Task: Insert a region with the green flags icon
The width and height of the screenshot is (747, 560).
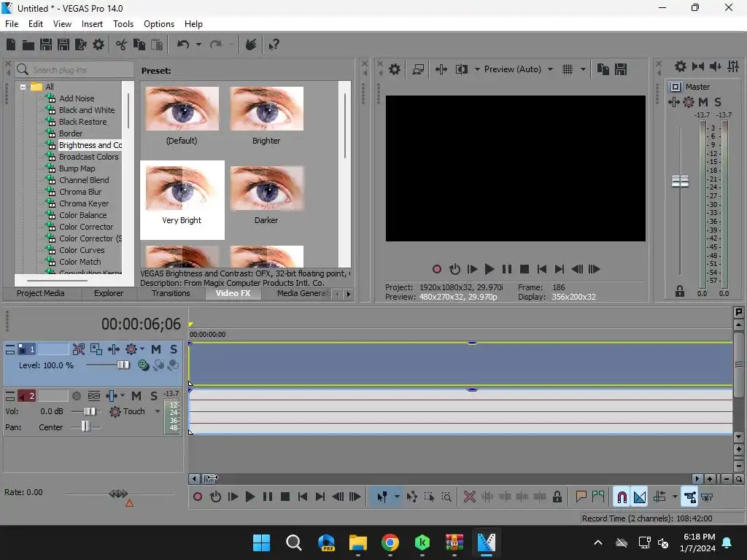Action: tap(598, 497)
